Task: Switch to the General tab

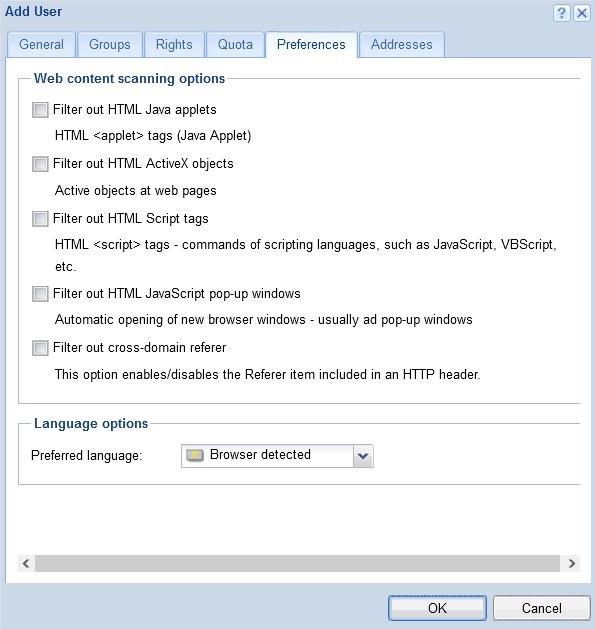Action: click(x=41, y=45)
